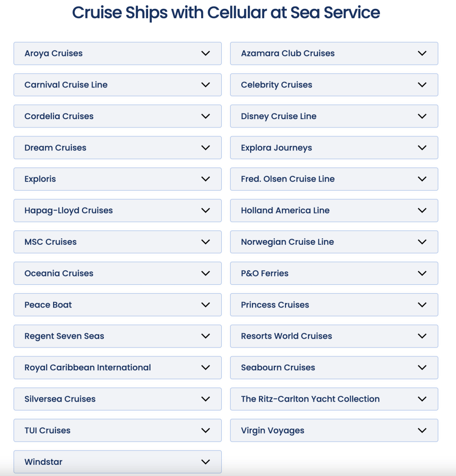
Task: Click the Norwegian Cruise Line chevron icon
Action: pyautogui.click(x=422, y=242)
